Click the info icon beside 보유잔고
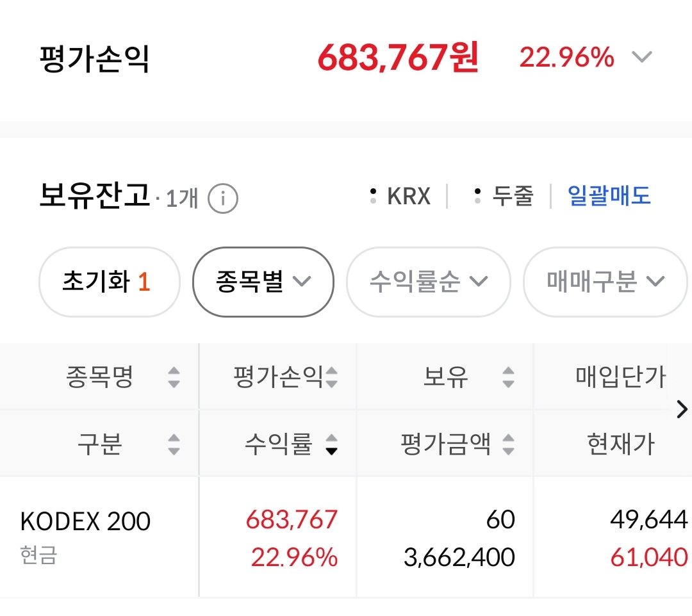This screenshot has height=616, width=692. click(x=223, y=199)
